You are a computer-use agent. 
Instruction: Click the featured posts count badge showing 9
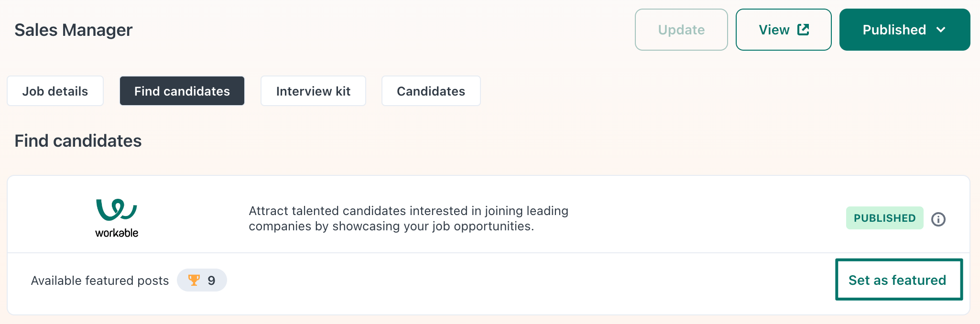pyautogui.click(x=202, y=280)
